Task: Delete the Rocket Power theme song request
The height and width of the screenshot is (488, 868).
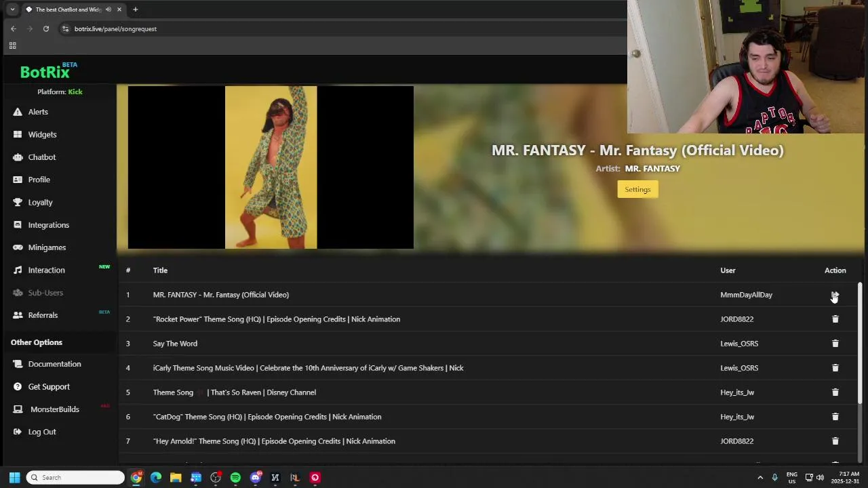Action: [835, 319]
